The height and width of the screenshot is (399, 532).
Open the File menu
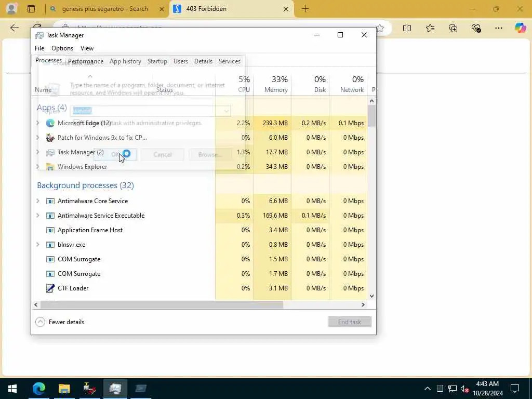(x=39, y=48)
